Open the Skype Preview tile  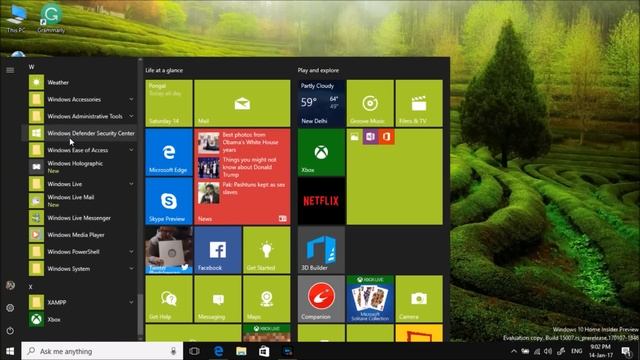(169, 201)
